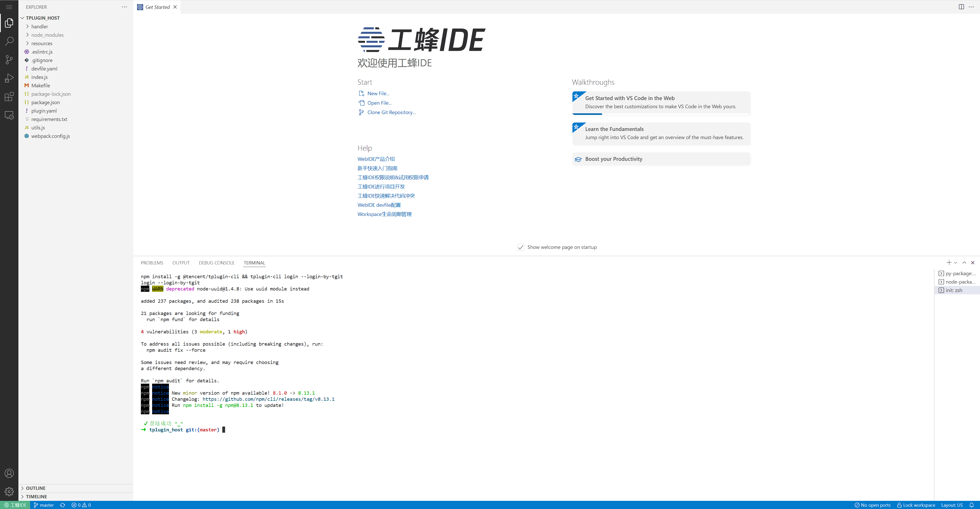Open the Accounts menu icon
This screenshot has width=980, height=509.
pyautogui.click(x=9, y=473)
